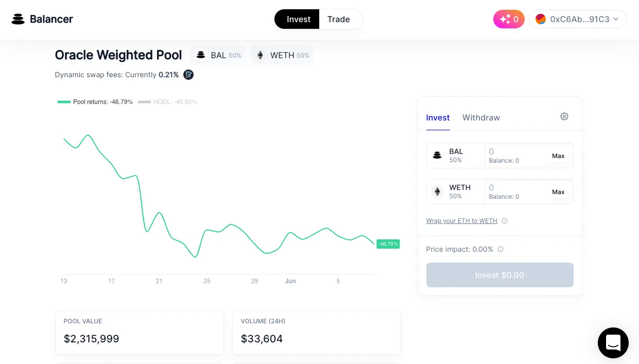Toggle Pool returns series in chart legend
Screen dimensions: 639x364
pos(95,102)
